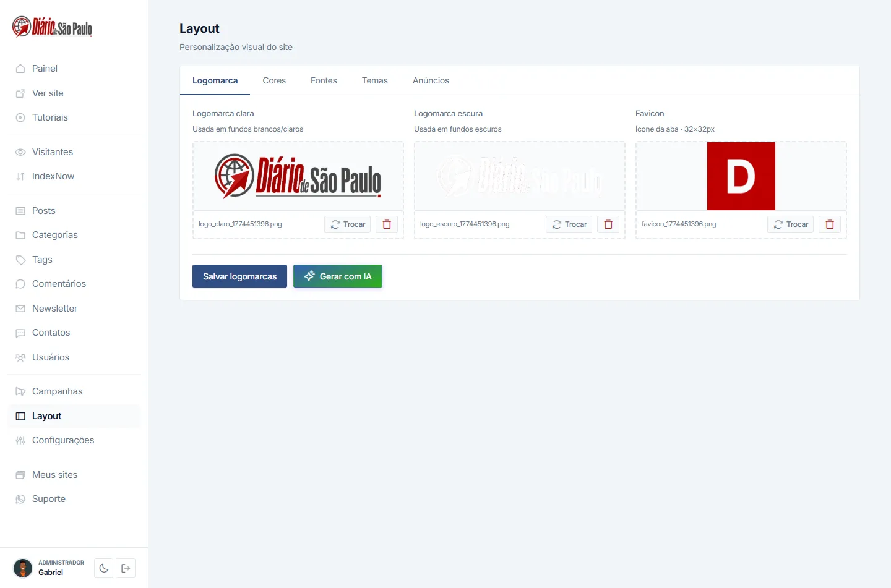Open the Ver site link
Viewport: 891px width, 588px height.
click(x=74, y=93)
